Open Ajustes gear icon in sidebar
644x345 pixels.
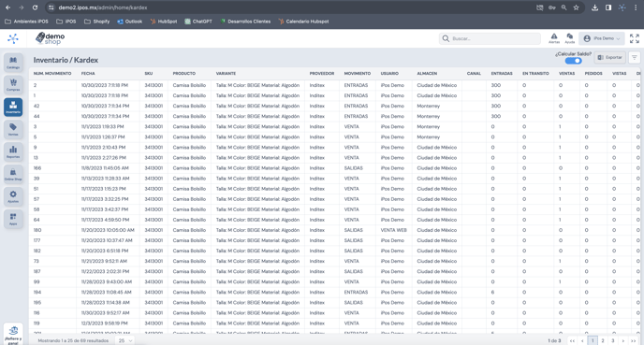(13, 196)
